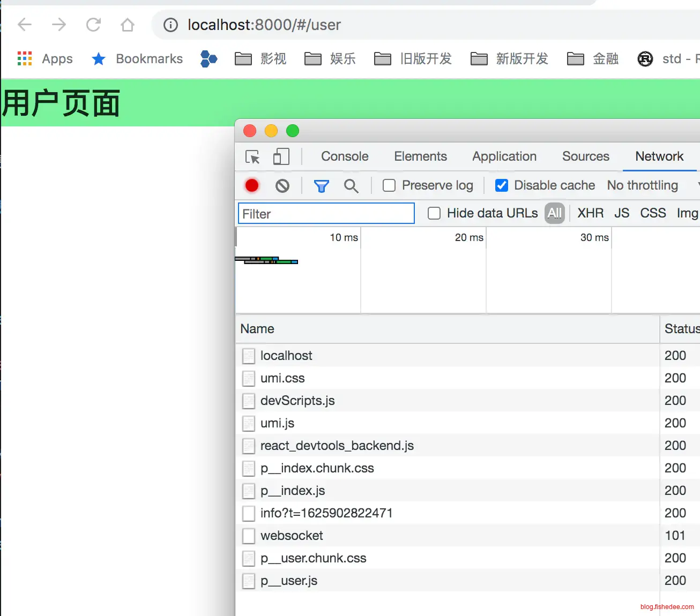Expand the 旧版开发 bookmarks folder

[413, 58]
